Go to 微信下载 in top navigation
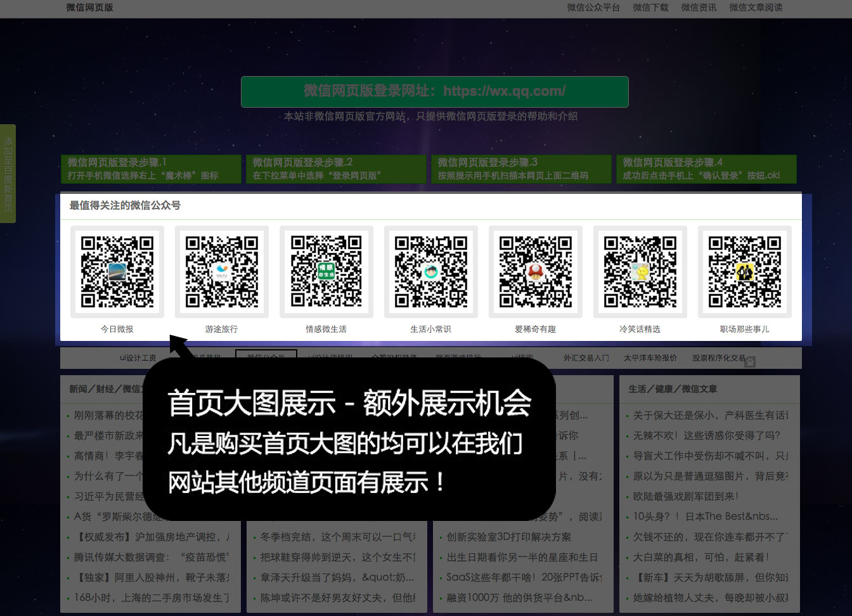 pos(650,8)
